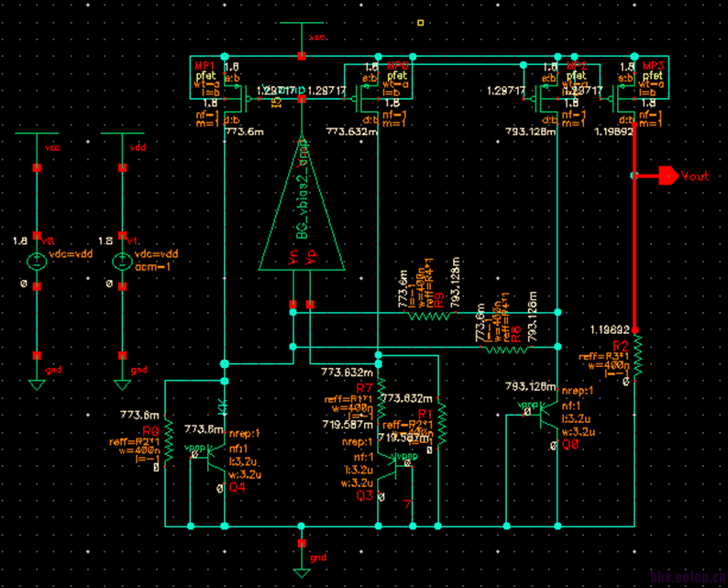Select resistor R8 zigzag symbol
728x588 pixels.
[506, 349]
